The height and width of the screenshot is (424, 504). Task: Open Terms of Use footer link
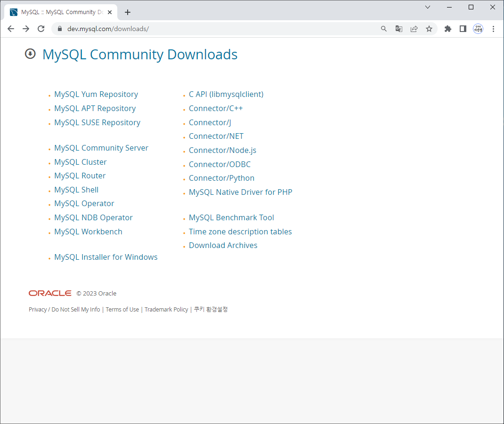click(x=122, y=309)
